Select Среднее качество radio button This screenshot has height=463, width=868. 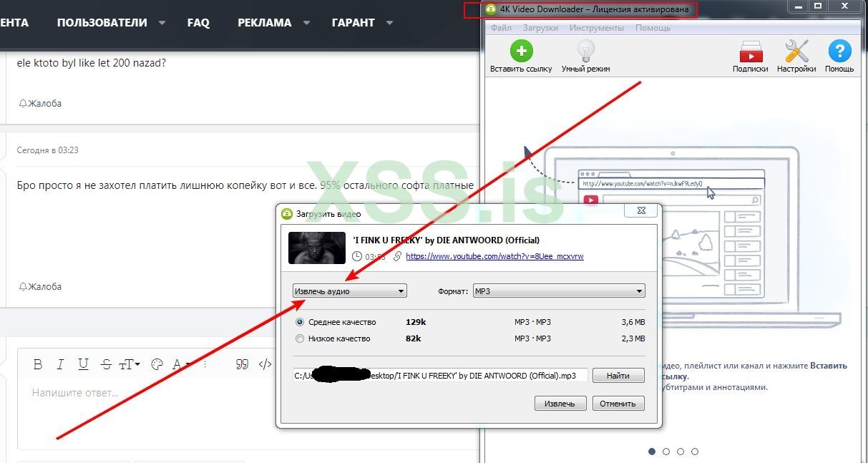click(300, 322)
